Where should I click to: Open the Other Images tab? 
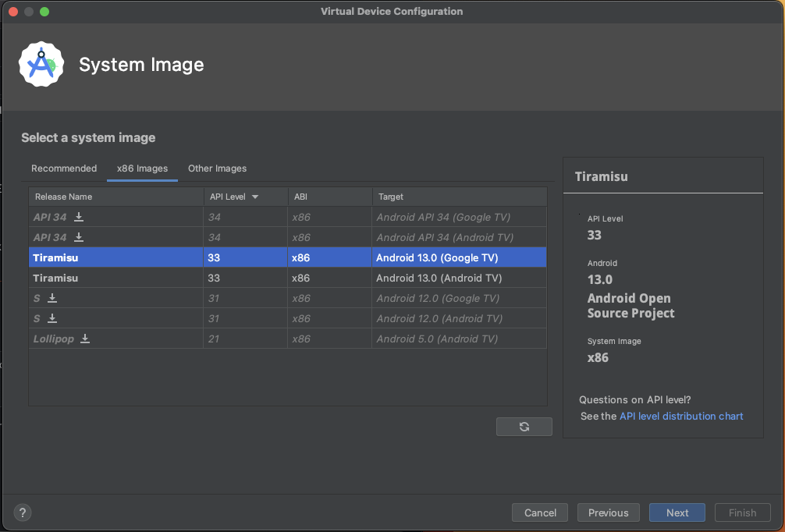click(217, 168)
